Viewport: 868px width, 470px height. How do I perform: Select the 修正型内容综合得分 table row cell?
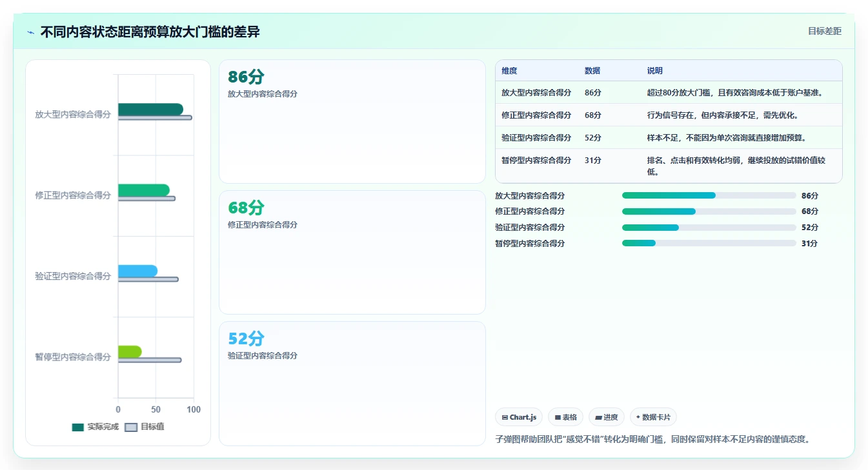(x=536, y=115)
